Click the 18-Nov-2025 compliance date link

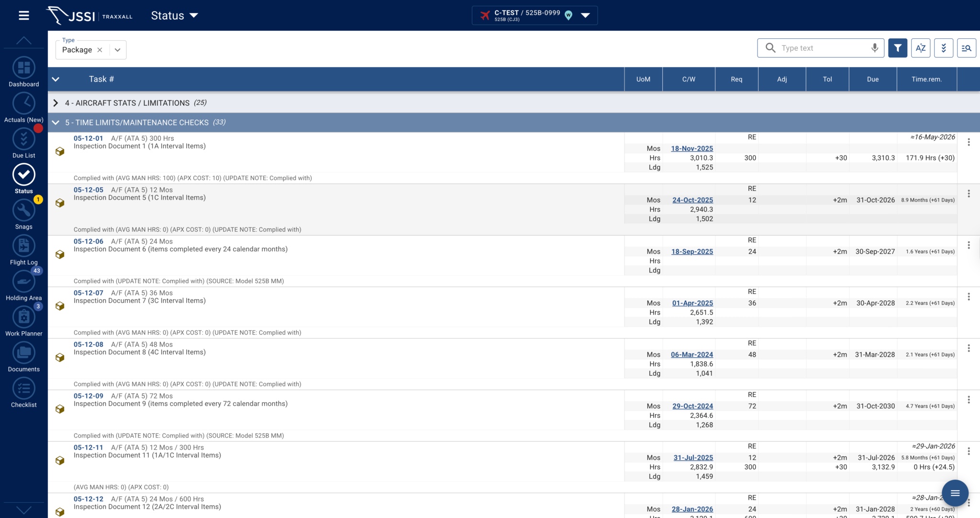coord(691,148)
